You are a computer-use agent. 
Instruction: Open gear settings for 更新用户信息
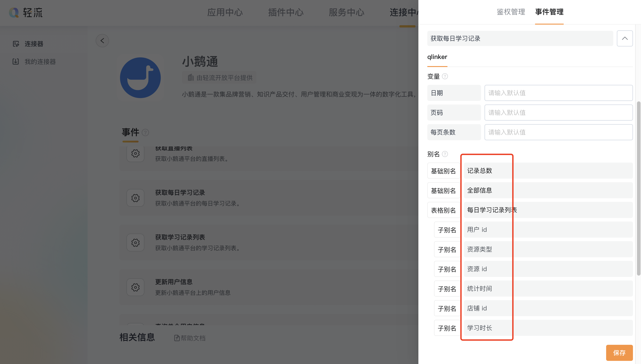coord(135,287)
